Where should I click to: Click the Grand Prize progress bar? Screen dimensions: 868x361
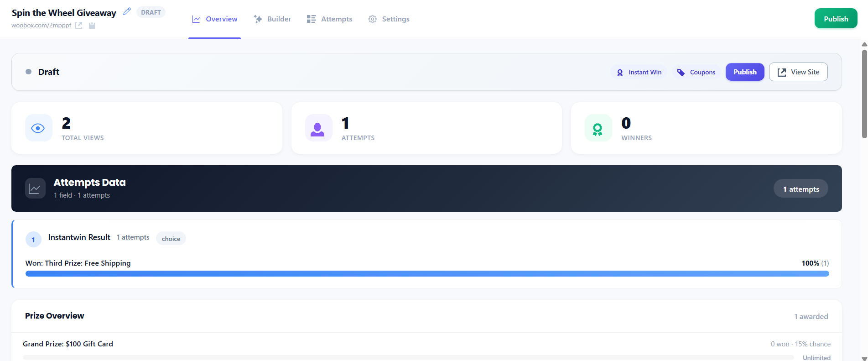tap(408, 357)
